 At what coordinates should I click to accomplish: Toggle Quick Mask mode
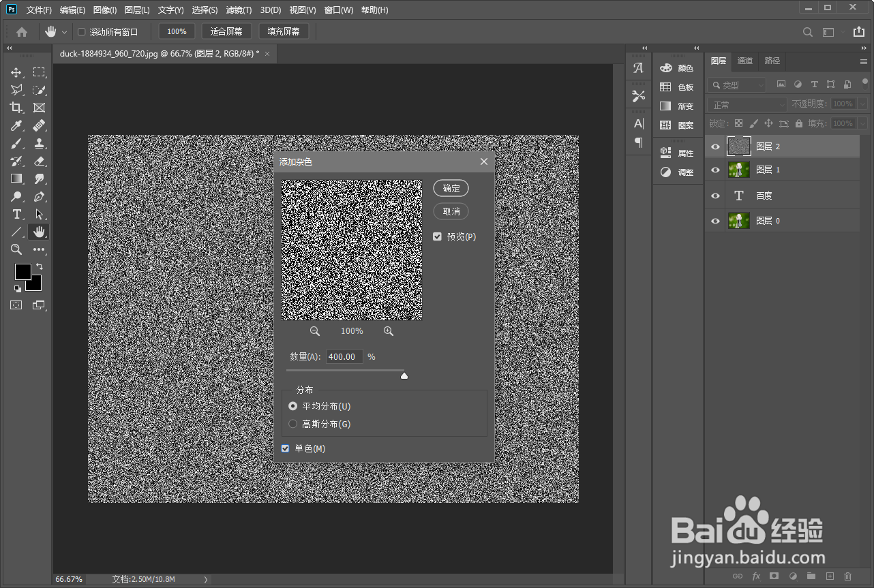pyautogui.click(x=16, y=305)
